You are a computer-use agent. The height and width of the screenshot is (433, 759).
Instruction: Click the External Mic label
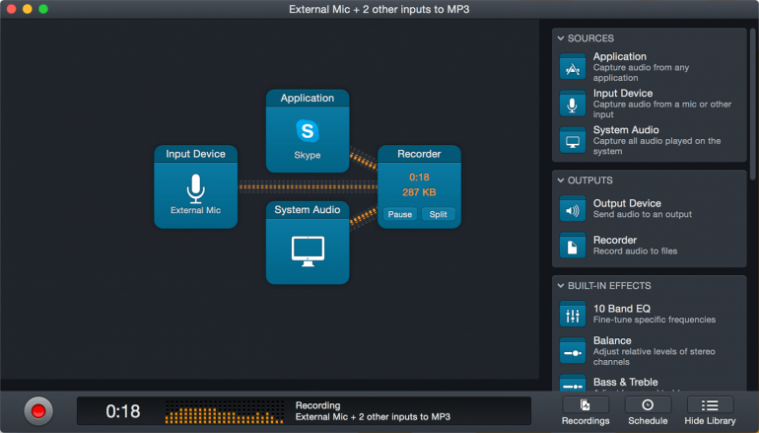point(196,210)
